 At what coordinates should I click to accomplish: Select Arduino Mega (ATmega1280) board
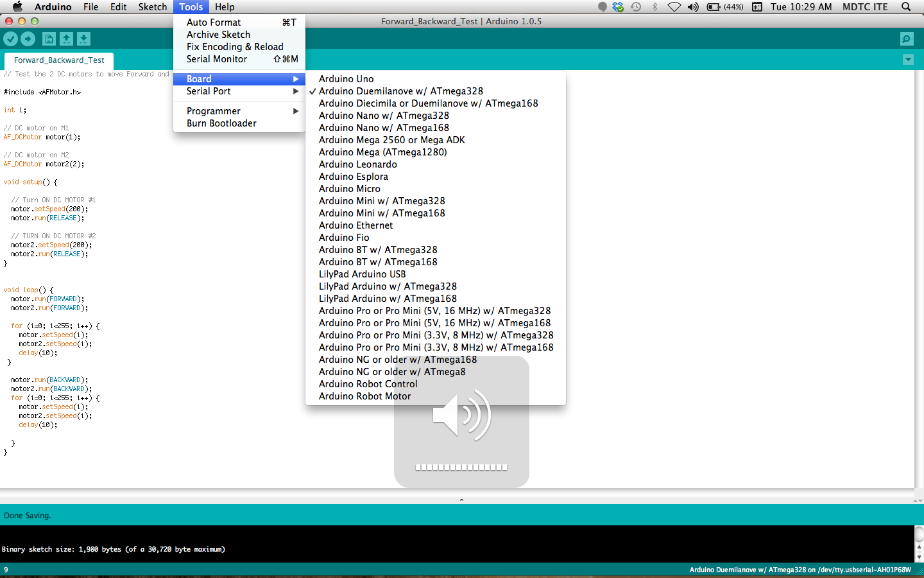coord(436,152)
